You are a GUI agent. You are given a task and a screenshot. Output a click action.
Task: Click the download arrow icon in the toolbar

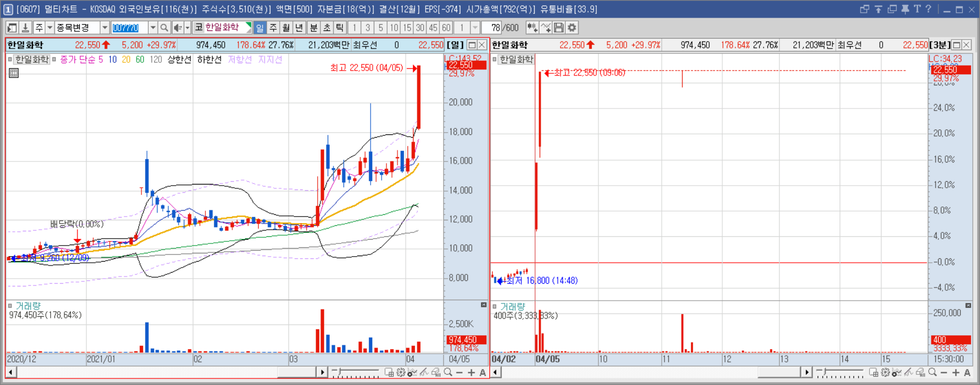pos(25,28)
